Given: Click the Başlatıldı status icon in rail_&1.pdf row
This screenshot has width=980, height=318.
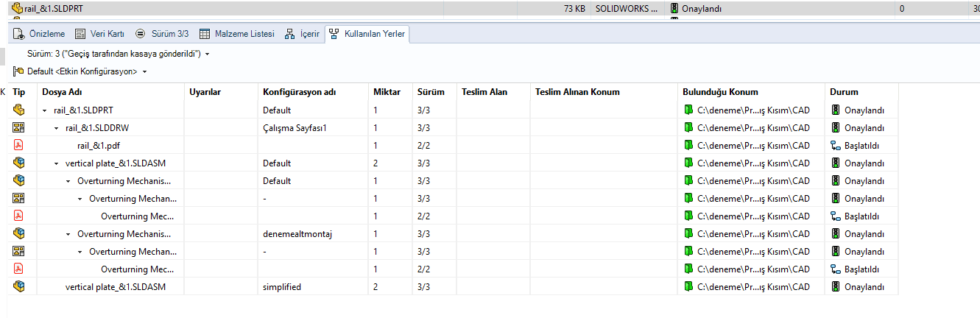Looking at the screenshot, I should coord(836,145).
